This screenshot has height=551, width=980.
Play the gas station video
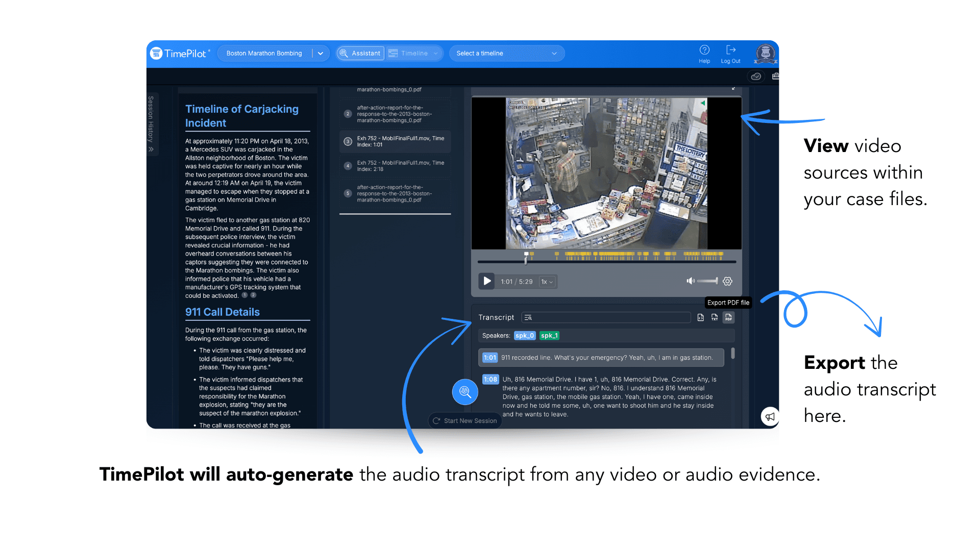pyautogui.click(x=486, y=281)
